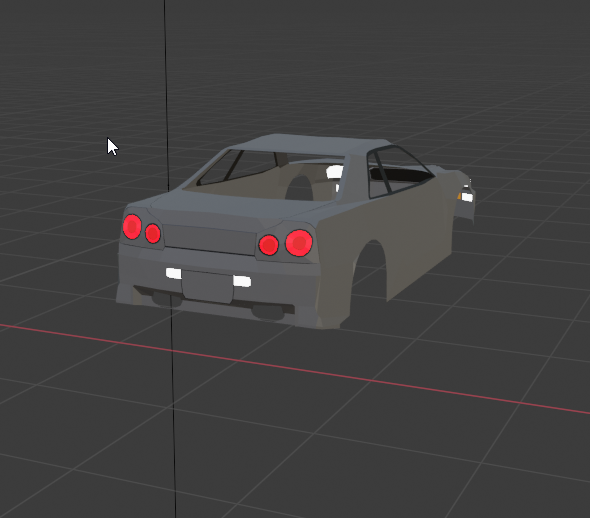Click the inner right red tail light
Screen dimensions: 590x518
coord(269,245)
